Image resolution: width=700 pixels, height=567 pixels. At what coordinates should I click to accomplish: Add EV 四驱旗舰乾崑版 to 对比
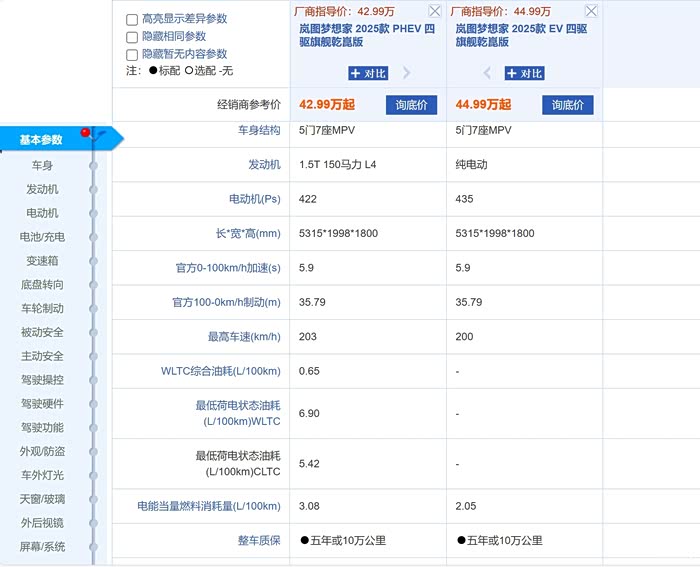click(525, 73)
